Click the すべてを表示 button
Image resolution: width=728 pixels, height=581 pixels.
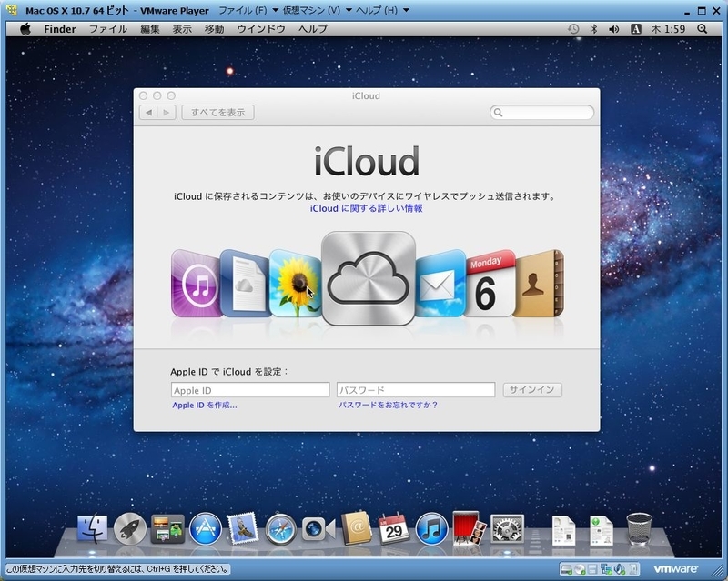217,113
